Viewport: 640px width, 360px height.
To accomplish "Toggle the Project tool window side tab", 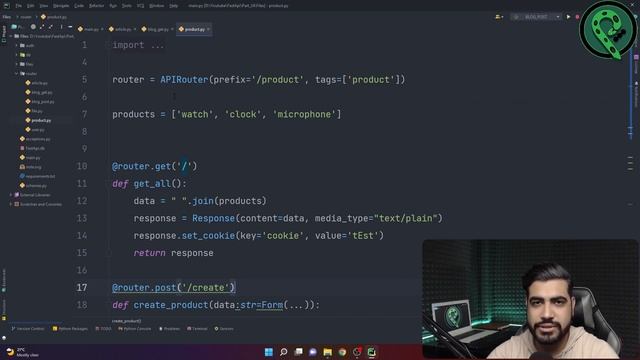I will pyautogui.click(x=4, y=33).
